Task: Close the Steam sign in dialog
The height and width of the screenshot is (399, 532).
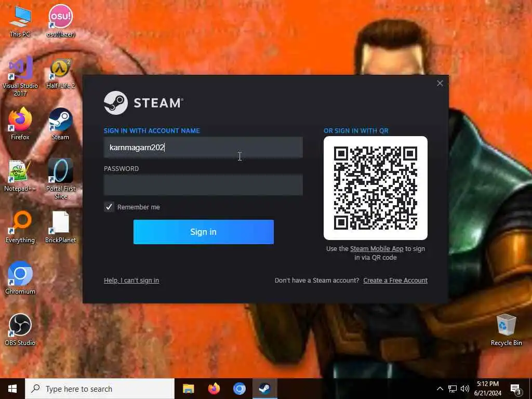Action: pyautogui.click(x=440, y=83)
